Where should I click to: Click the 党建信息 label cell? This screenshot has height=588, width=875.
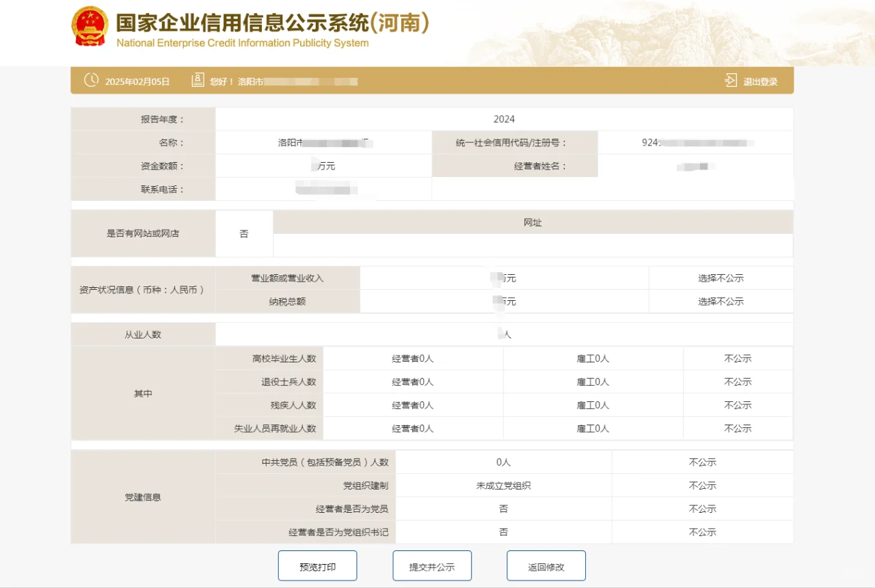coord(143,497)
